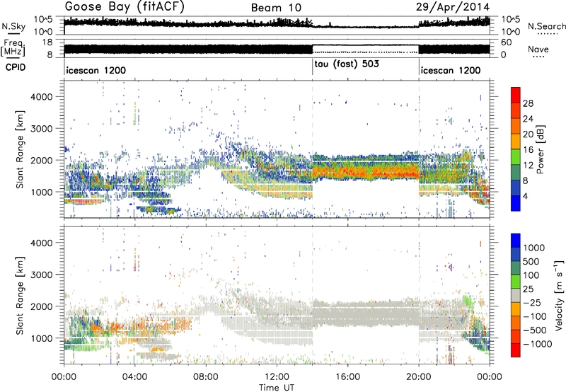Click the '-100' velocity colorbar label

[535, 316]
